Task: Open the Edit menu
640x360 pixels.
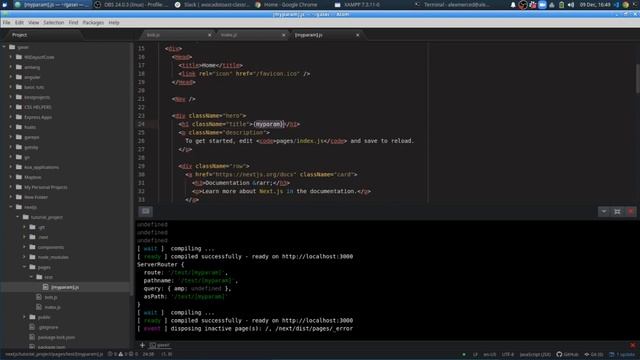Action: point(19,22)
